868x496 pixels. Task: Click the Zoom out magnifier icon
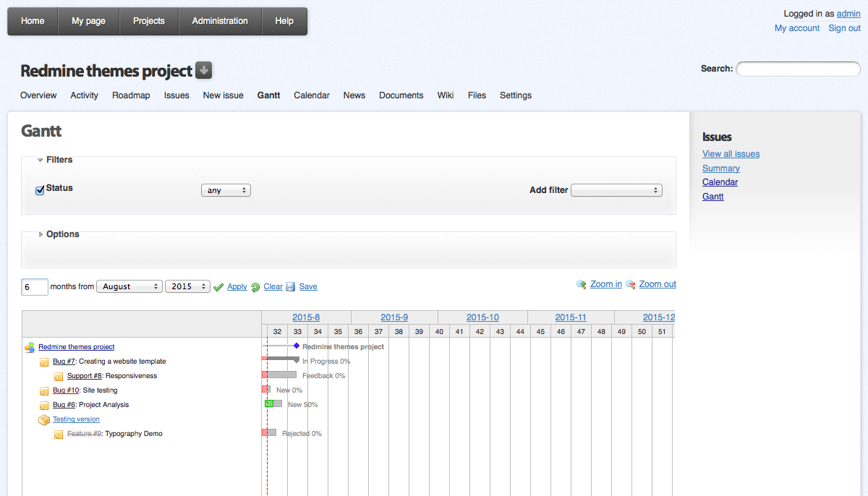[x=631, y=285]
